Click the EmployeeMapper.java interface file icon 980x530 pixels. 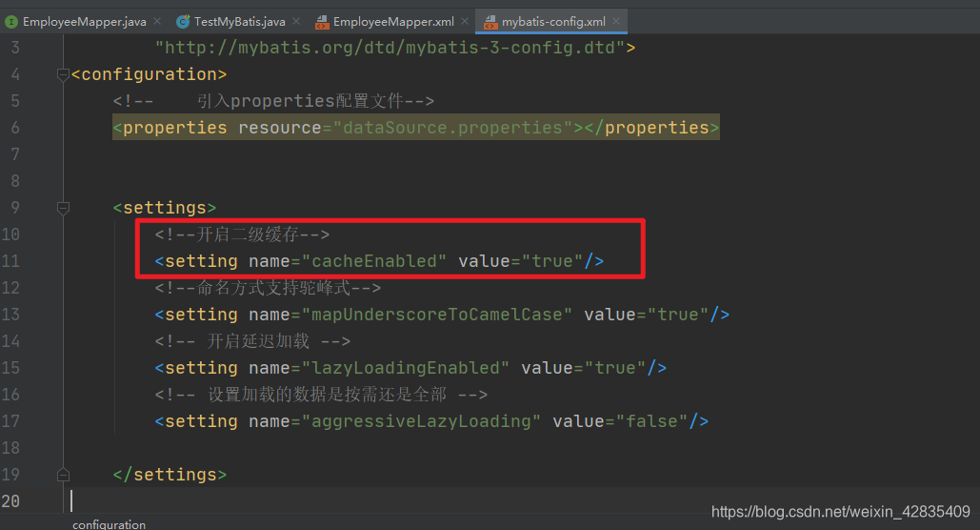coord(11,22)
